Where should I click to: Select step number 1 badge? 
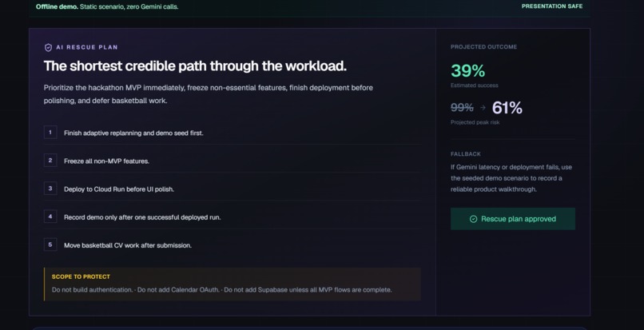[50, 133]
